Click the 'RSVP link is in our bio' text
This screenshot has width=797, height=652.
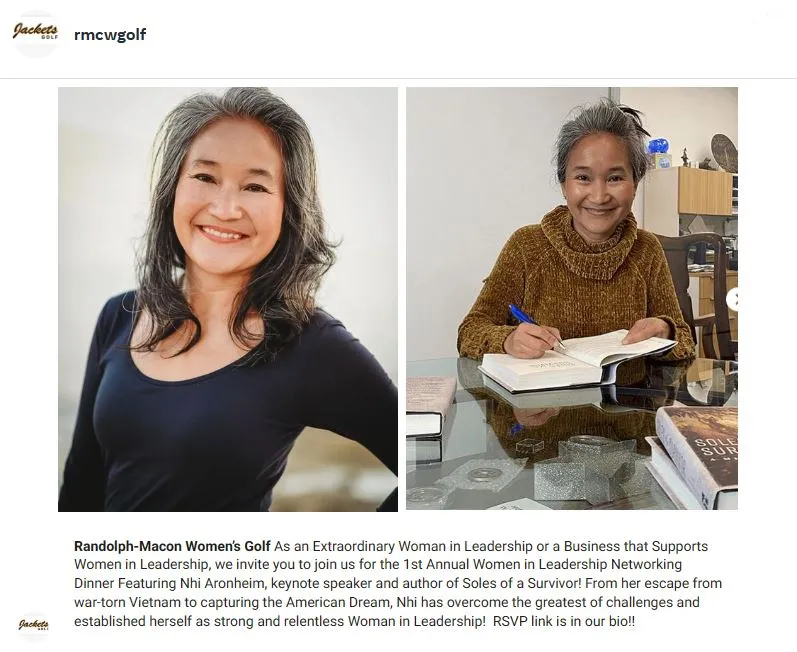tap(564, 621)
